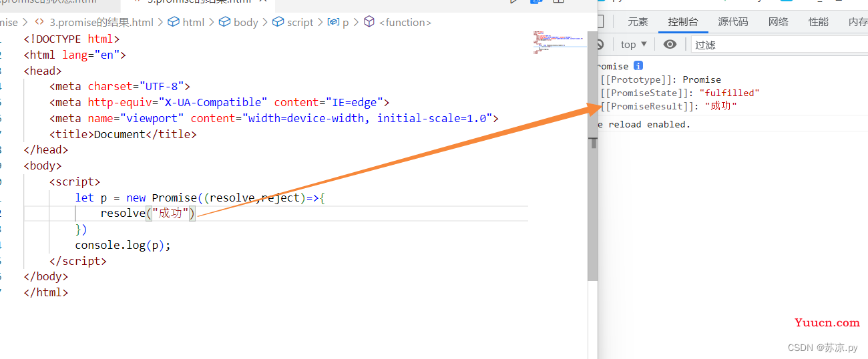
Task: Click the closing </script> tag line
Action: 78,261
